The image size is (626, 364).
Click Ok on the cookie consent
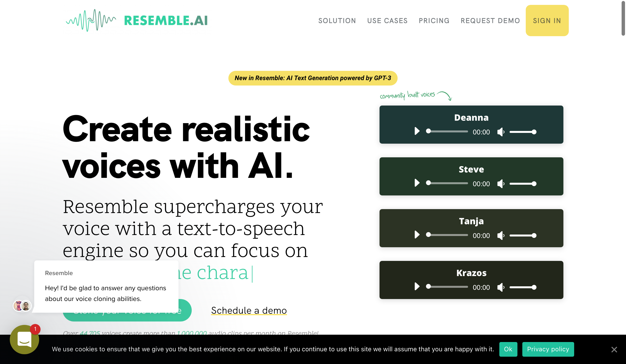click(x=508, y=349)
